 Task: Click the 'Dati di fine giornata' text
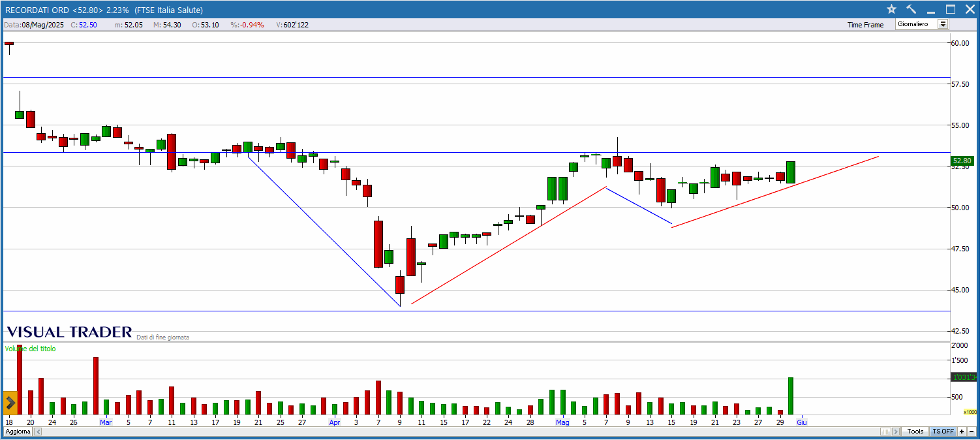tap(163, 338)
